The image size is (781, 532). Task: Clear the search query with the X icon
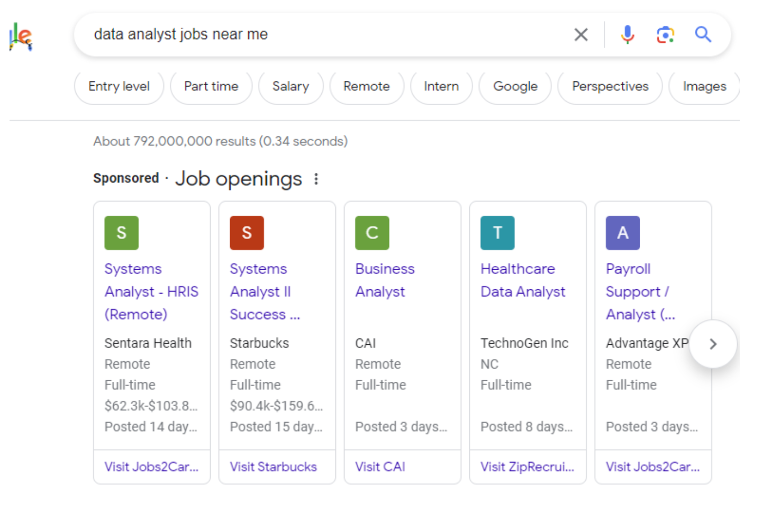pyautogui.click(x=581, y=35)
